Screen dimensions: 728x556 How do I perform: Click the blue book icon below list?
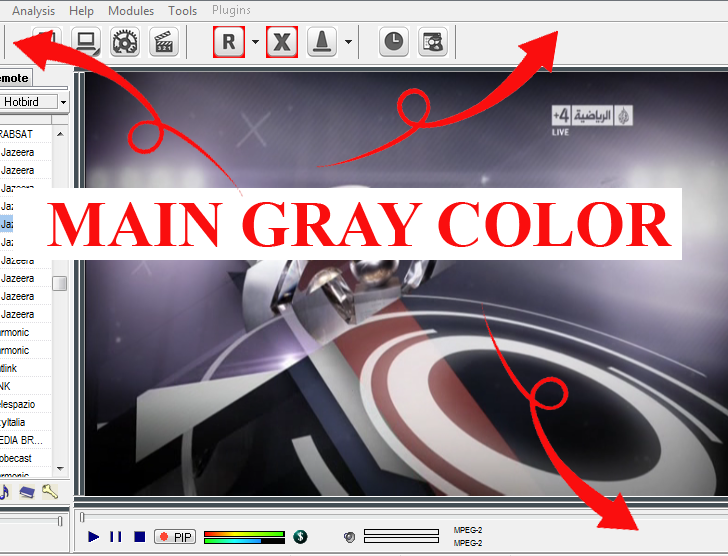coord(27,492)
